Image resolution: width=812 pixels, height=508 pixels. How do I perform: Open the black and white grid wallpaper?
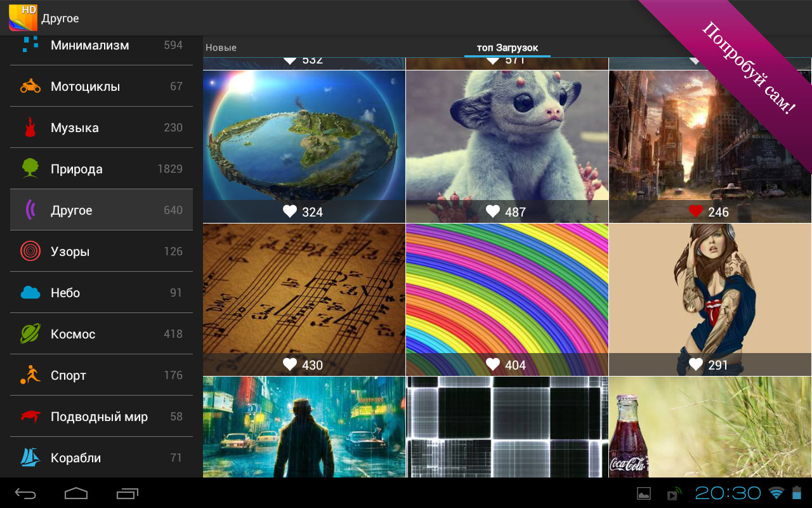(x=507, y=427)
